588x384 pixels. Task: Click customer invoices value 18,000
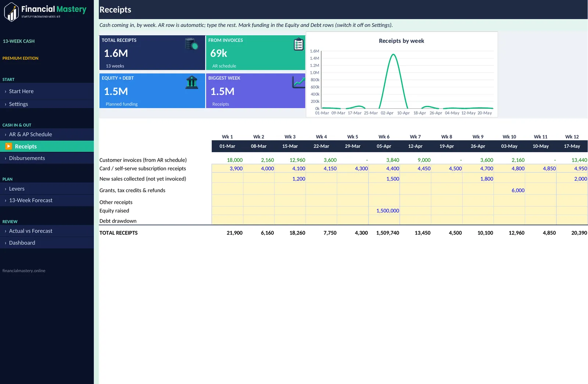234,160
